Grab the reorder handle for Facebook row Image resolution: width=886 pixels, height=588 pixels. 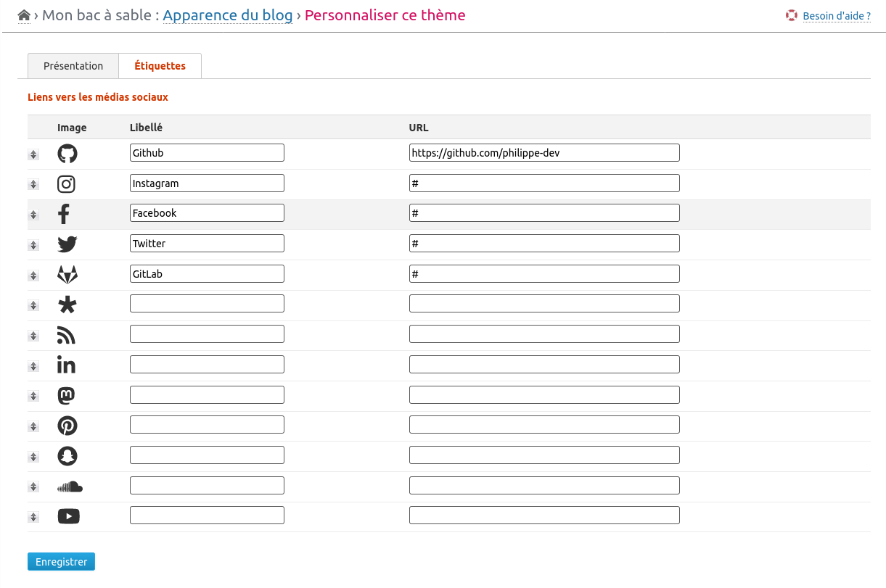(33, 215)
